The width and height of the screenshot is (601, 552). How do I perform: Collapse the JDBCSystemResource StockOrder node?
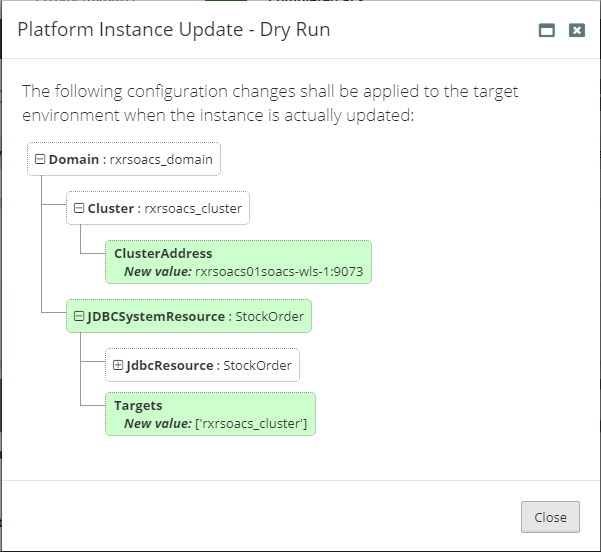[x=79, y=316]
